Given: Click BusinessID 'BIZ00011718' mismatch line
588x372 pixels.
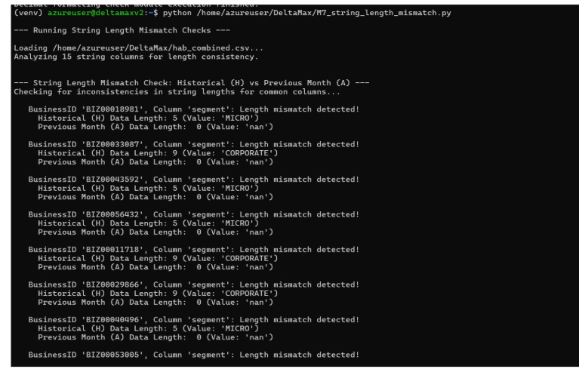Looking at the screenshot, I should [193, 250].
